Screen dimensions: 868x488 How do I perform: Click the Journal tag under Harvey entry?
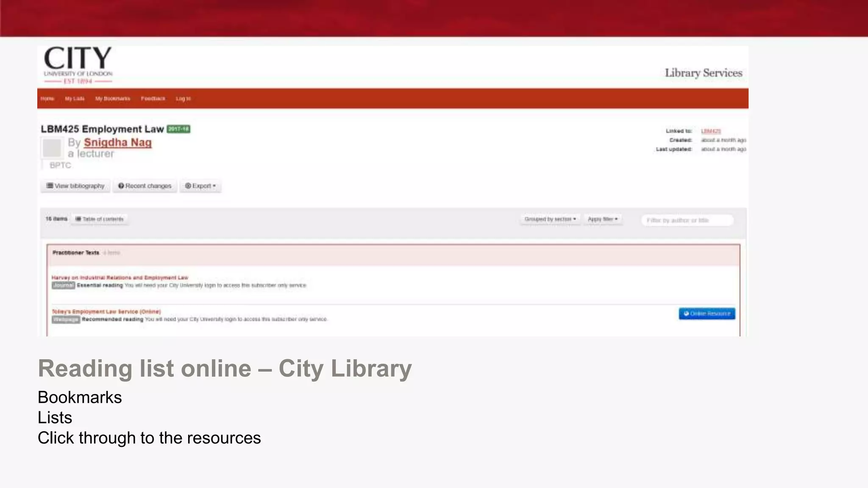(x=64, y=286)
